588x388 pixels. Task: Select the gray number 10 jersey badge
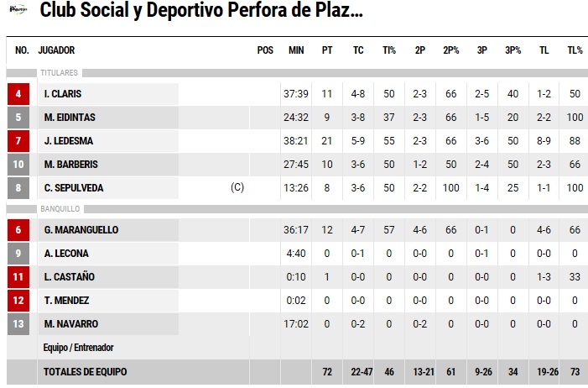[x=18, y=165]
